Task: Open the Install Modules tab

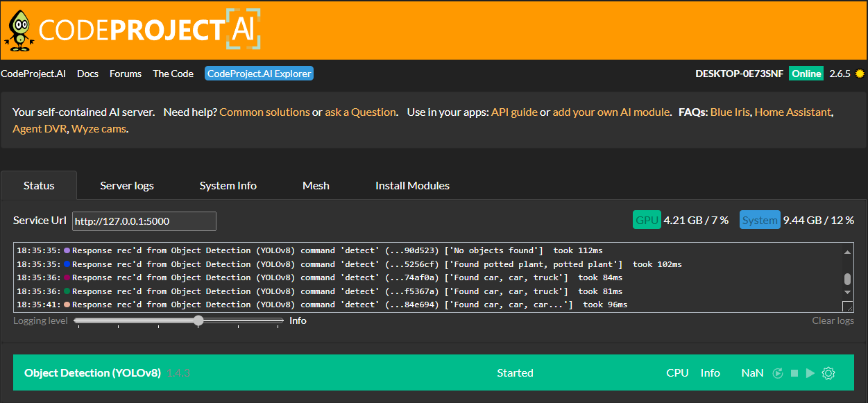Action: coord(412,185)
